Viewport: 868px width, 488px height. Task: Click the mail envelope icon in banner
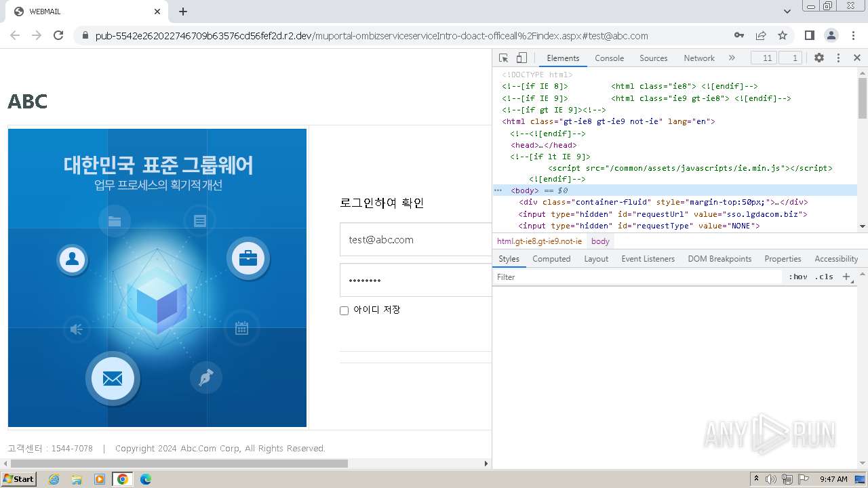point(113,378)
